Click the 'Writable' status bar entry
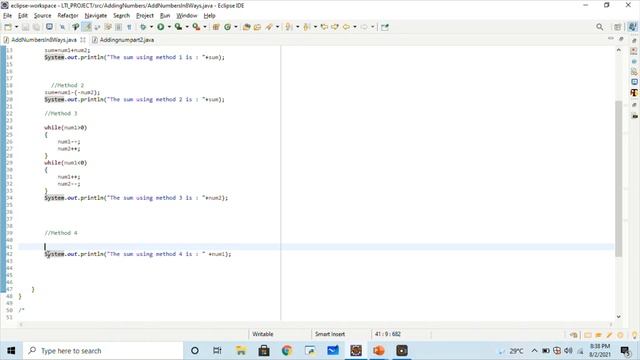 tap(262, 334)
